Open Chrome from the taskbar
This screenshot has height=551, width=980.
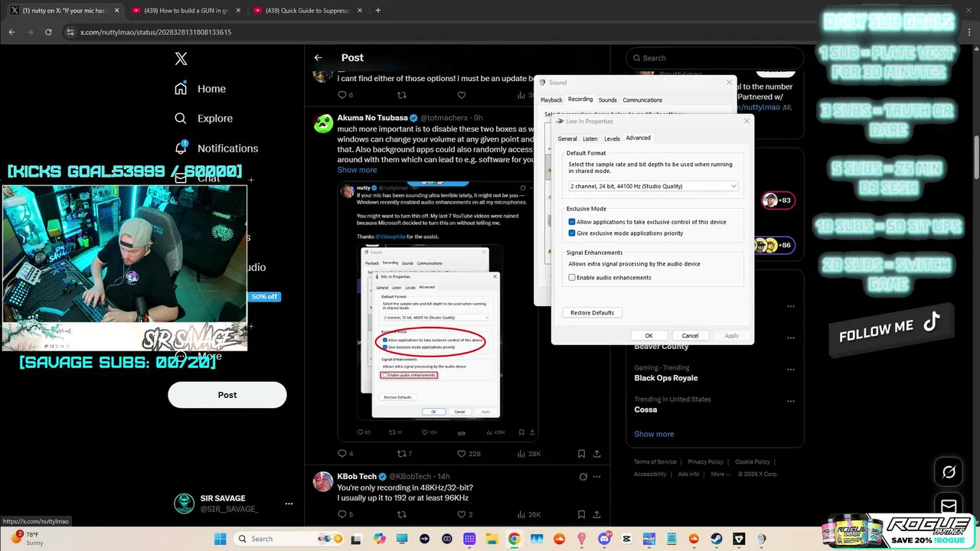coord(514,539)
